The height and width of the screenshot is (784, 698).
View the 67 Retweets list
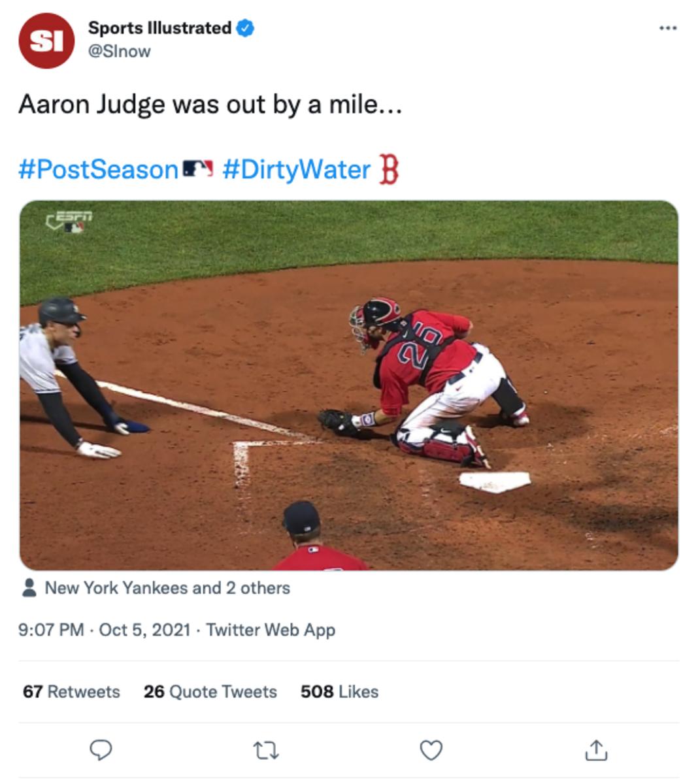pos(71,691)
